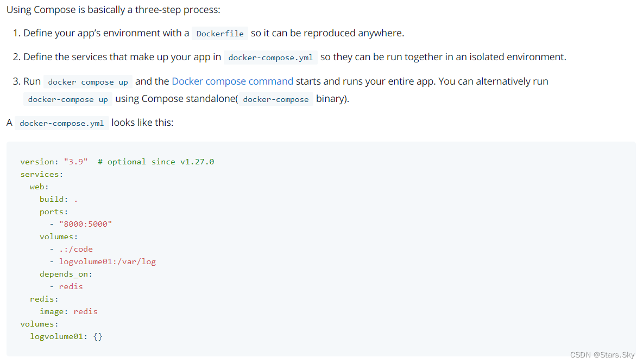Click the docker compose up code snippet

pos(87,81)
